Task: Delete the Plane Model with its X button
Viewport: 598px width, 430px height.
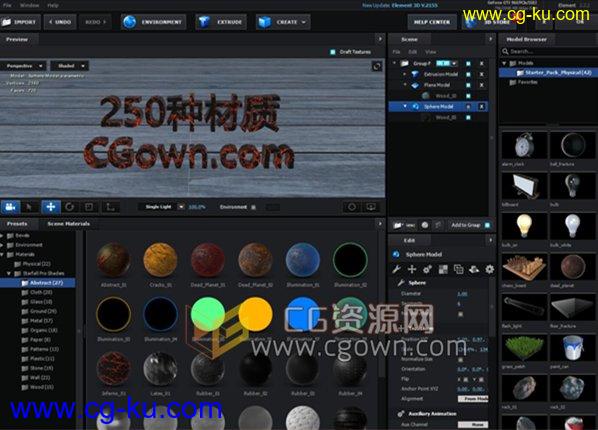Action: [x=482, y=85]
